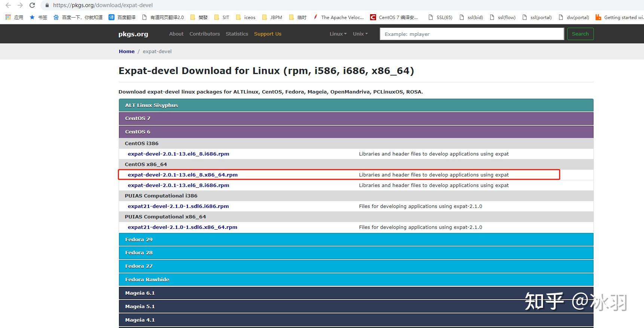Open the Statistics nav item
Viewport: 644px width, 328px height.
pyautogui.click(x=237, y=34)
